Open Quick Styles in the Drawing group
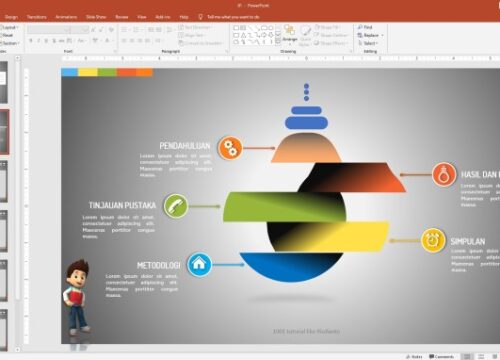Screen dimensions: 500x360 pos(305,35)
